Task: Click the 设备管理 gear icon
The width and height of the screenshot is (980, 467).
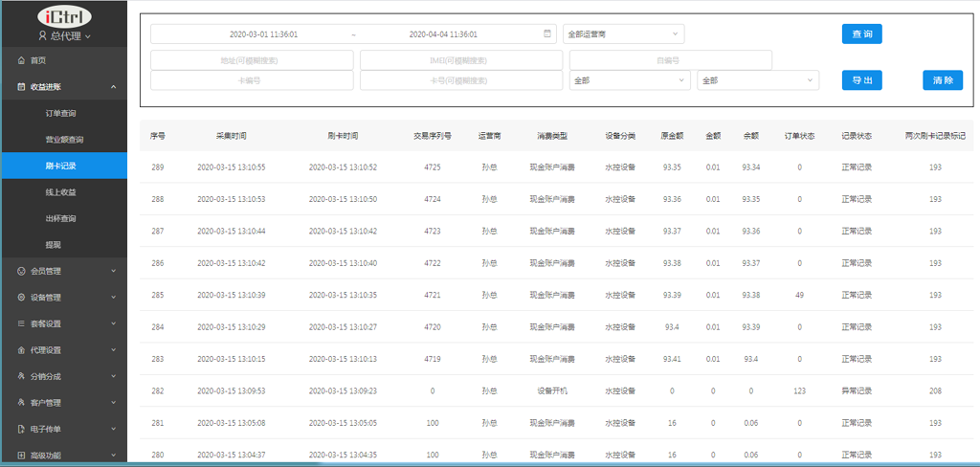Action: [21, 298]
